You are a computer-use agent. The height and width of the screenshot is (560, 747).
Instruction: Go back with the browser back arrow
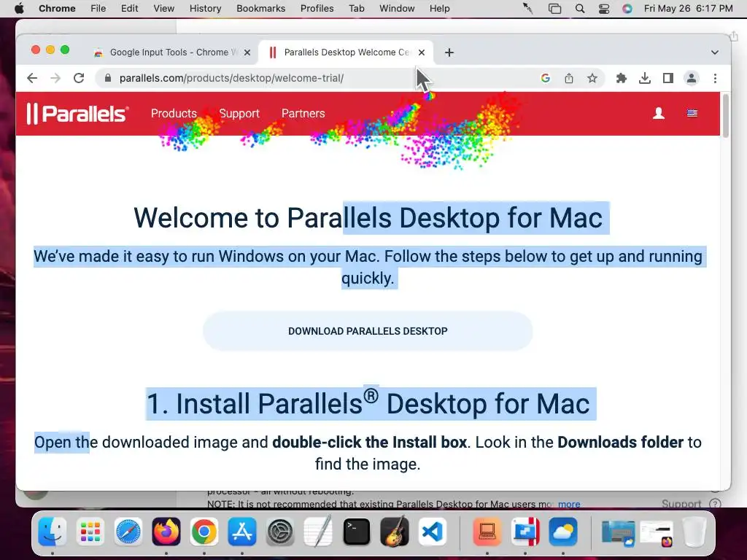pos(32,78)
